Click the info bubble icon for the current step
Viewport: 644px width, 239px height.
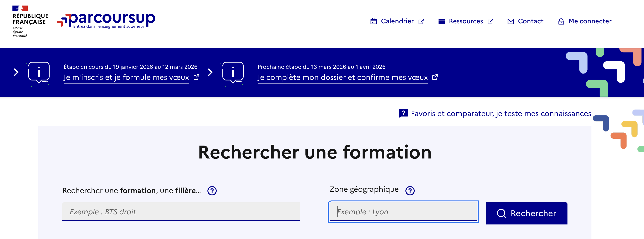pyautogui.click(x=39, y=73)
